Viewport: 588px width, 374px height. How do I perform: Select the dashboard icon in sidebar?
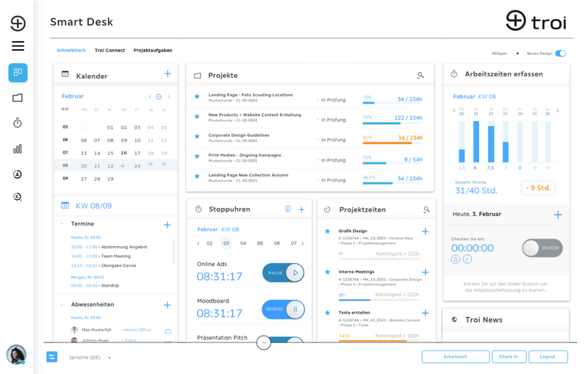(18, 72)
